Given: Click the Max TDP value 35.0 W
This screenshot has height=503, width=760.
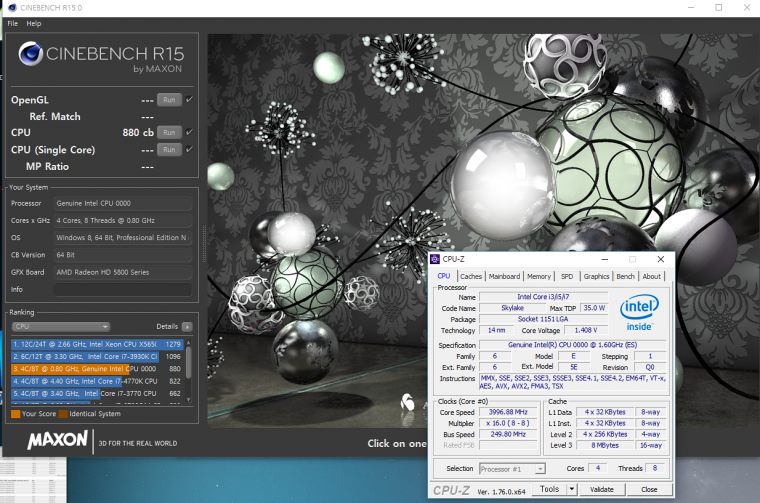Looking at the screenshot, I should pos(594,308).
